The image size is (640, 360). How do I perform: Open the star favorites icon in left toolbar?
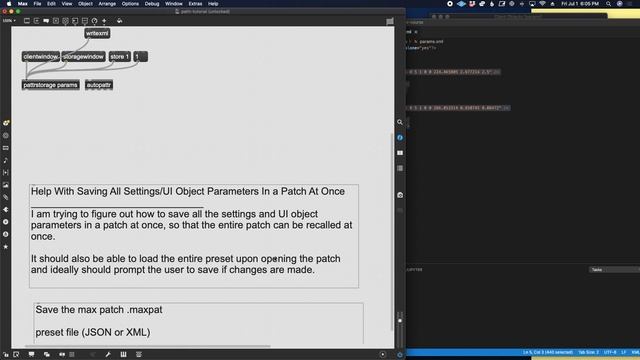click(6, 247)
